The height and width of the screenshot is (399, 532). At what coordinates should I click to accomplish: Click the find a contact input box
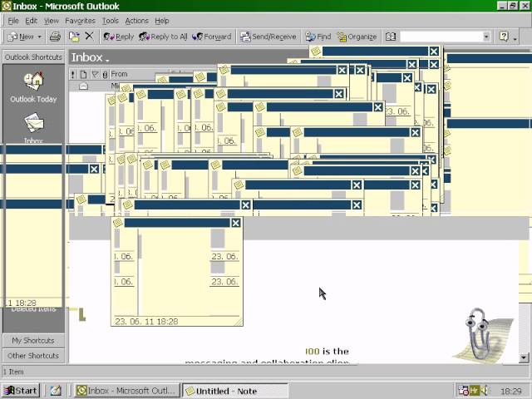tap(441, 37)
